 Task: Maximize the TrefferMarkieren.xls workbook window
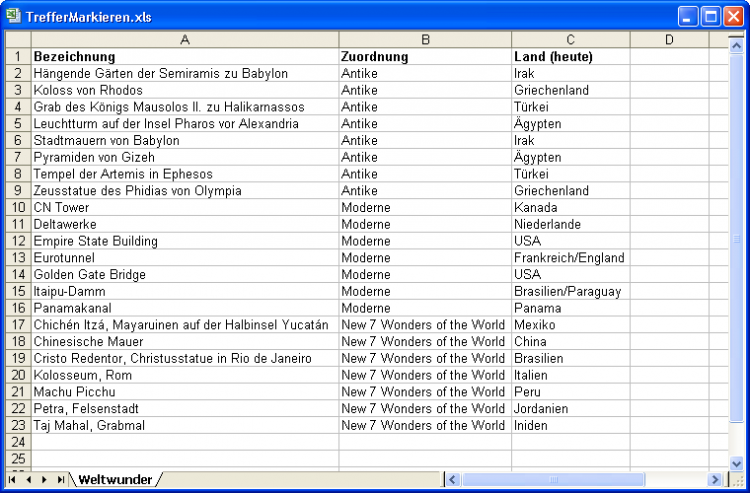pos(710,16)
